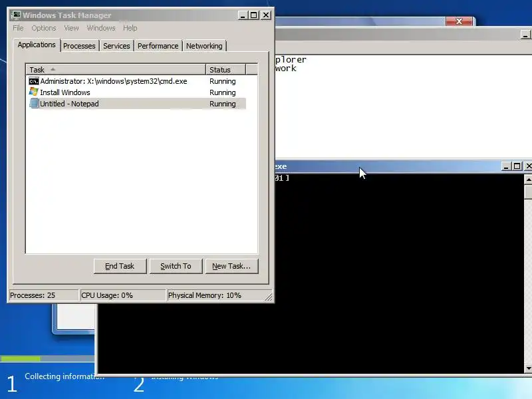This screenshot has height=399, width=532.
Task: Click the command prompt scrollbar thumb
Action: tap(528, 192)
